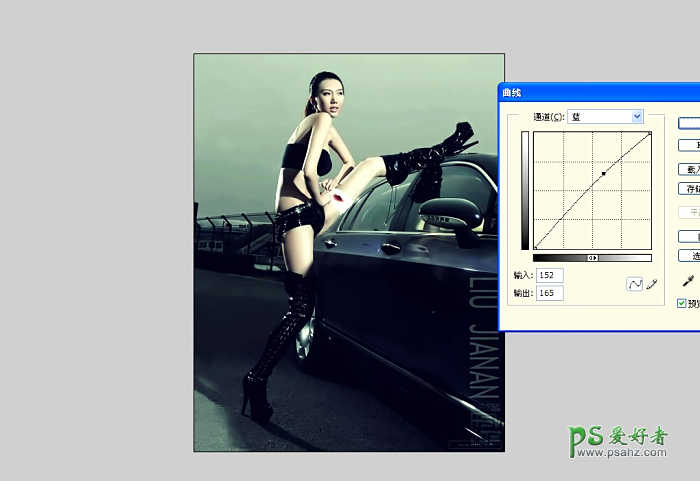
Task: Pick the black point eyedropper
Action: [689, 283]
